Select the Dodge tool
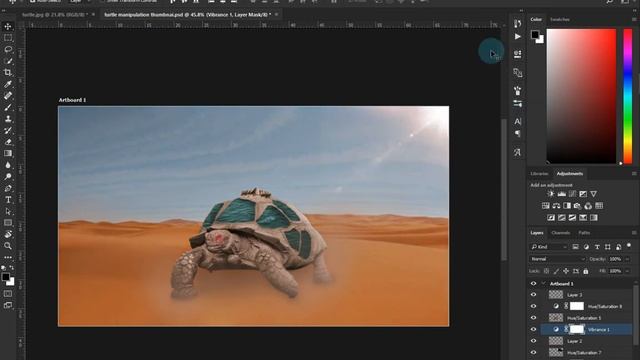The image size is (640, 360). pos(8,176)
